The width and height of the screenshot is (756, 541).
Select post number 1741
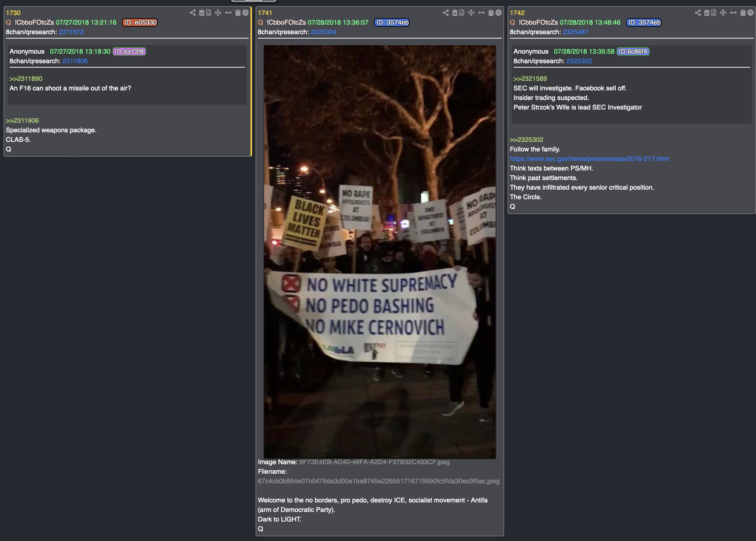[x=265, y=13]
